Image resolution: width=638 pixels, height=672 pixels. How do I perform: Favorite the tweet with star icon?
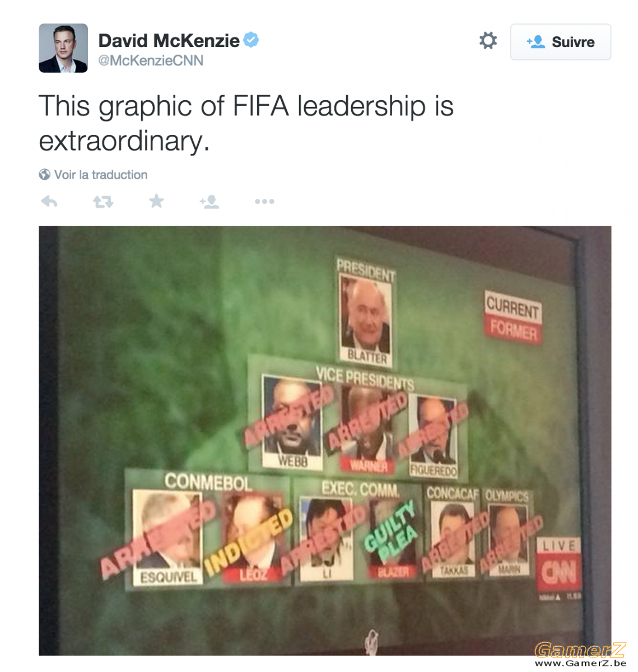pyautogui.click(x=156, y=201)
